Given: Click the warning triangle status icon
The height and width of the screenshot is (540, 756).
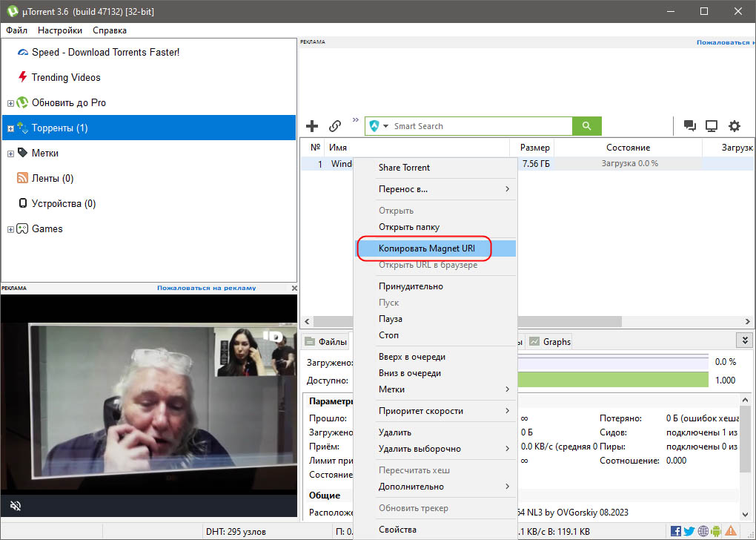Looking at the screenshot, I should pyautogui.click(x=731, y=531).
